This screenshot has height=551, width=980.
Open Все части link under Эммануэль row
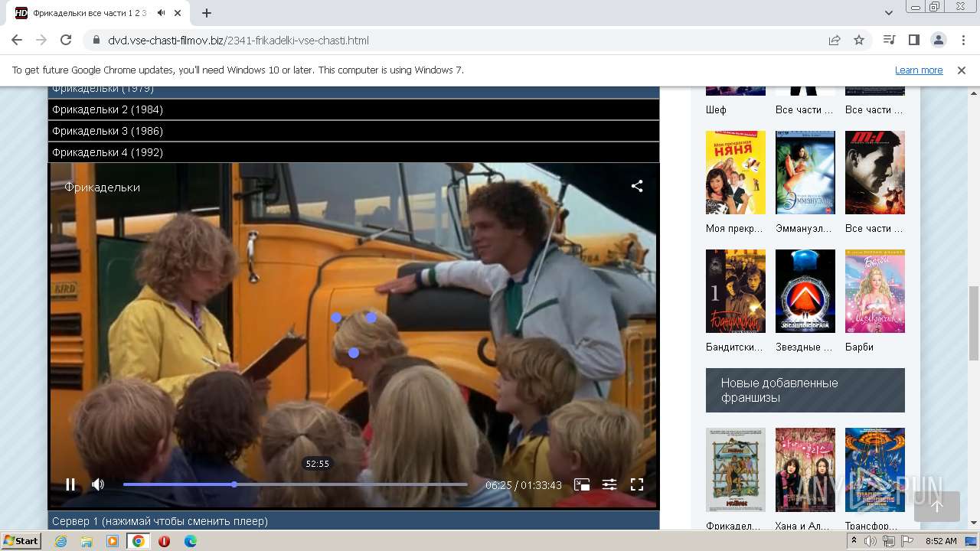[875, 228]
